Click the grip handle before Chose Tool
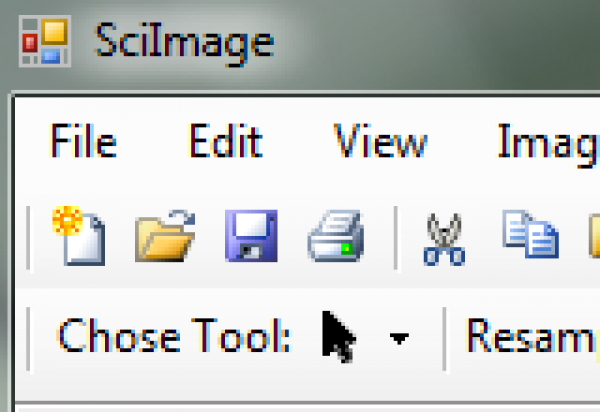Image resolution: width=600 pixels, height=412 pixels. 29,337
